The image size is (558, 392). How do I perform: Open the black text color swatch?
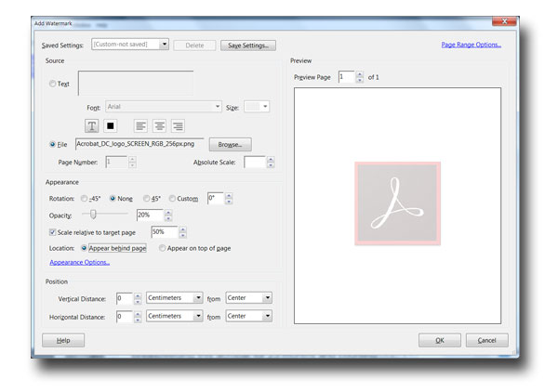[110, 125]
